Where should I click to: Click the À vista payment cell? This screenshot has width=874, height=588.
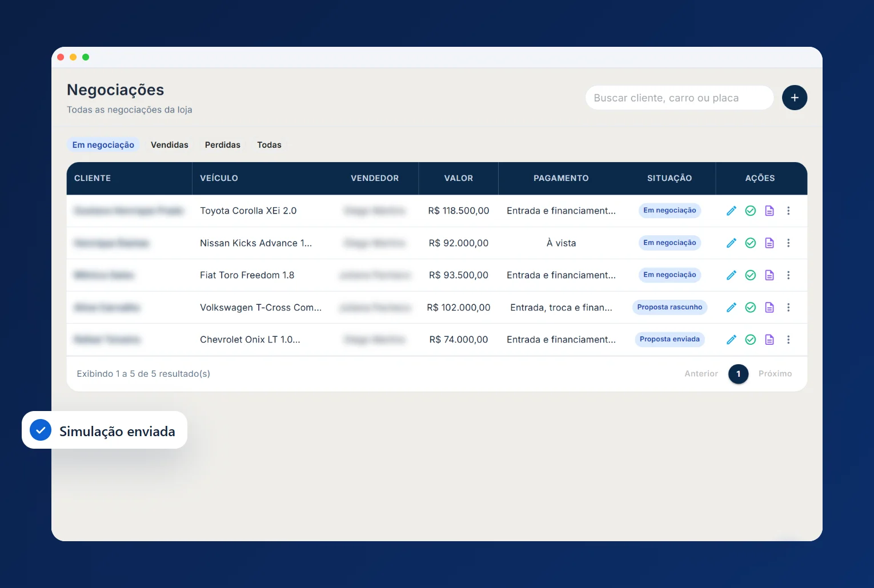[561, 243]
